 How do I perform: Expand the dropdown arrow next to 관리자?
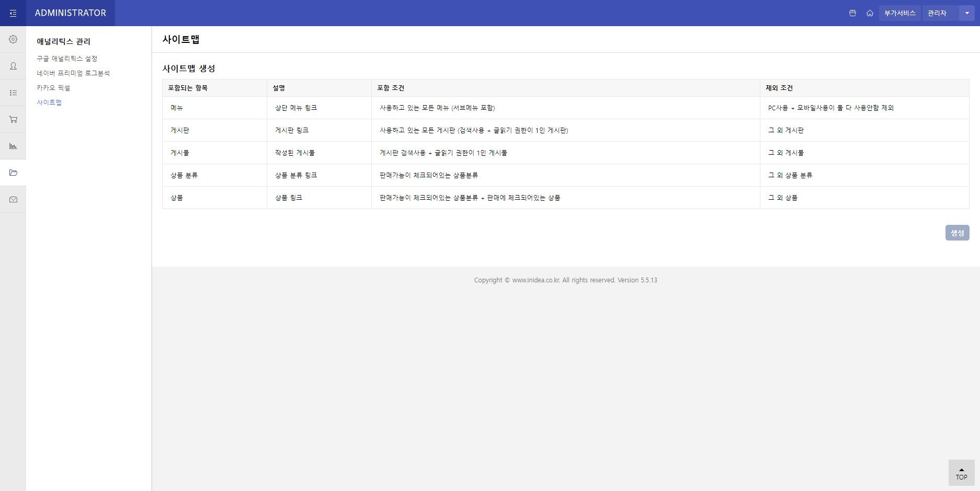(967, 13)
